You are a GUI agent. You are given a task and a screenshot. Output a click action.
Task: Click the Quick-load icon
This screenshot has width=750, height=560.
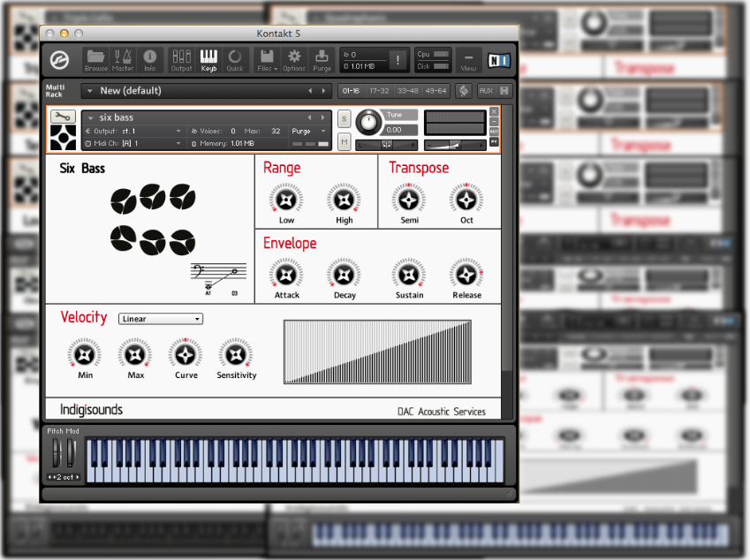[235, 59]
